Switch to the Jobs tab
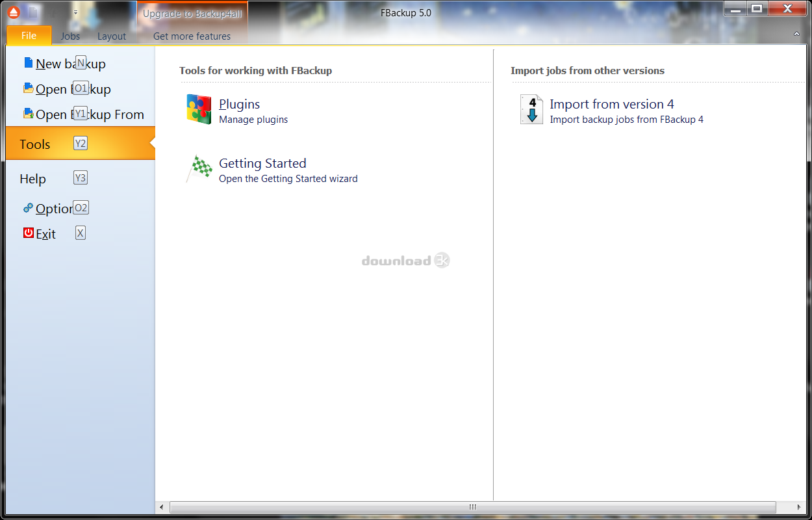 (x=70, y=36)
